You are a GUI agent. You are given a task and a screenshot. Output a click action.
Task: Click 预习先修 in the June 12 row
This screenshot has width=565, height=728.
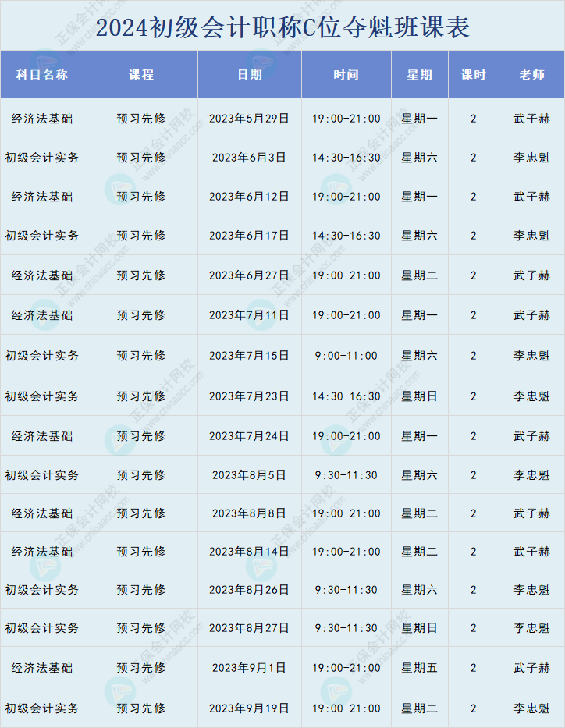click(x=141, y=197)
